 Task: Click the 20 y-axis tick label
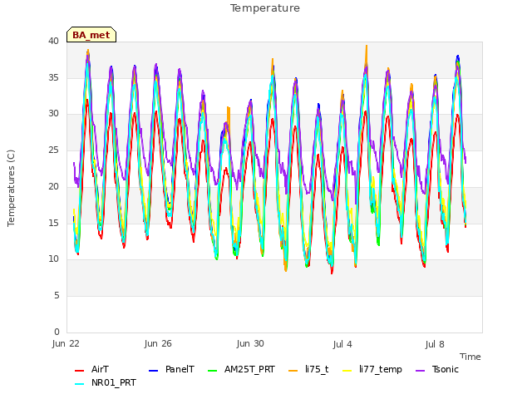pyautogui.click(x=53, y=186)
